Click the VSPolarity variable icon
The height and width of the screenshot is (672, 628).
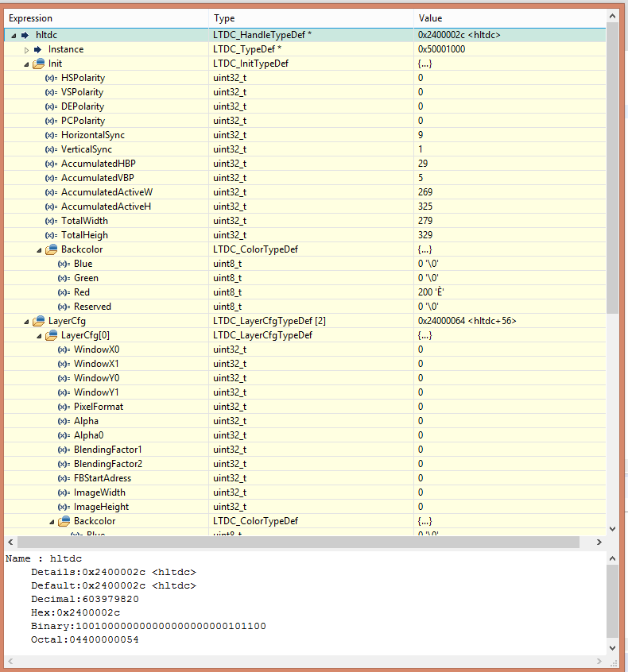coord(51,92)
